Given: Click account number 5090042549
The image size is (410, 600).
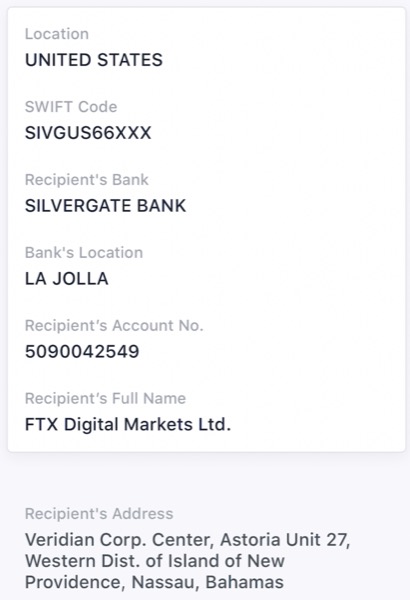Looking at the screenshot, I should coord(82,351).
